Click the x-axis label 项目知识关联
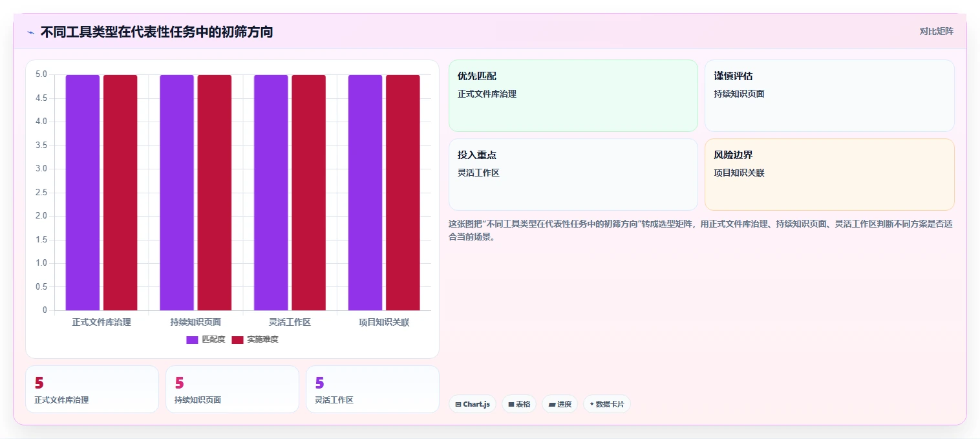980x439 pixels. coord(384,322)
